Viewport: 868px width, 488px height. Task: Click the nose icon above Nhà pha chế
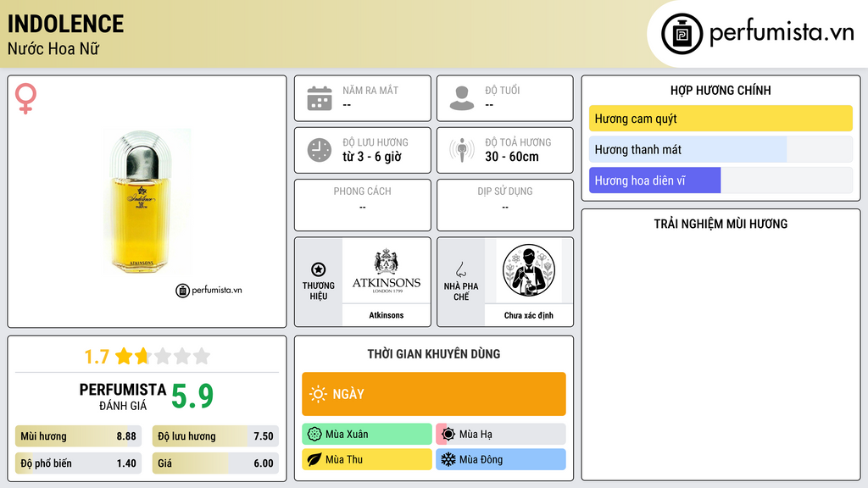pyautogui.click(x=460, y=269)
